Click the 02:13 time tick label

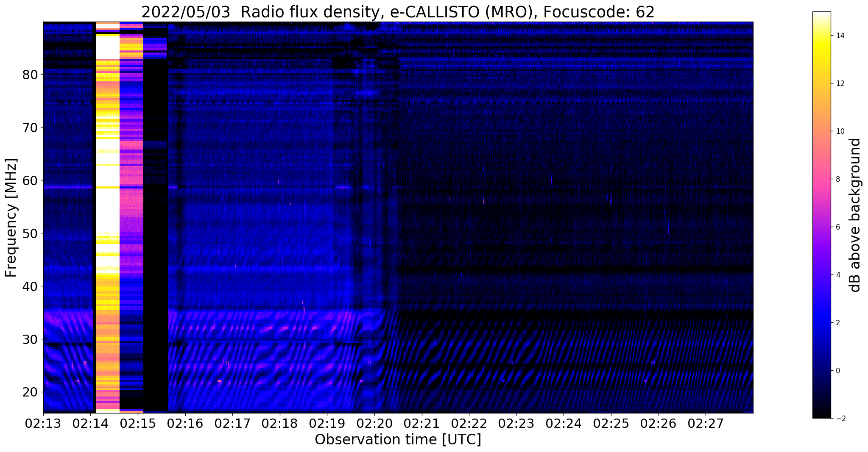tap(43, 423)
